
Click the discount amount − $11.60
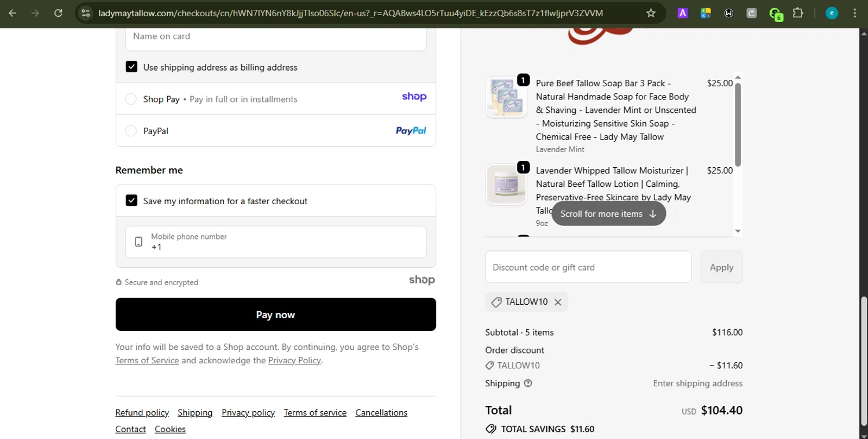click(x=726, y=366)
